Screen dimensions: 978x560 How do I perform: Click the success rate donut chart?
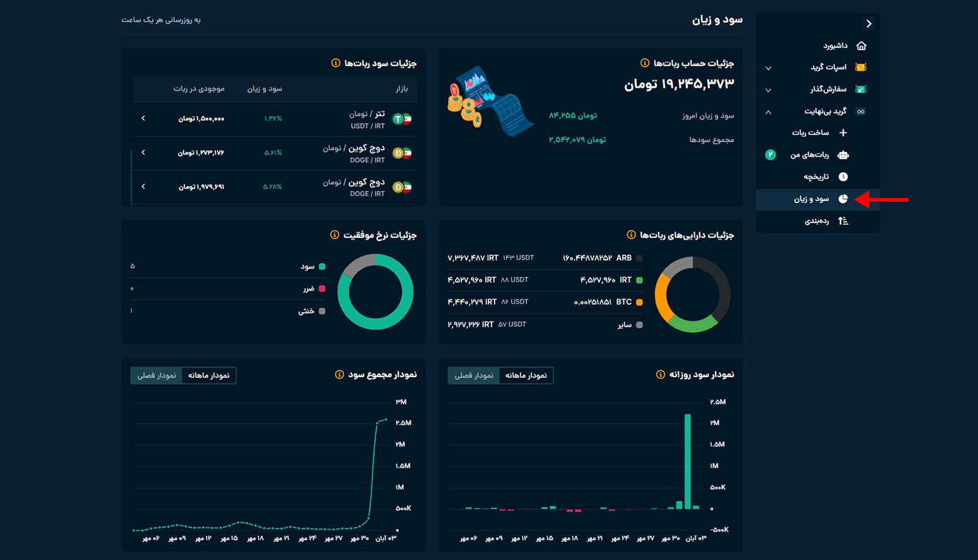pyautogui.click(x=375, y=292)
